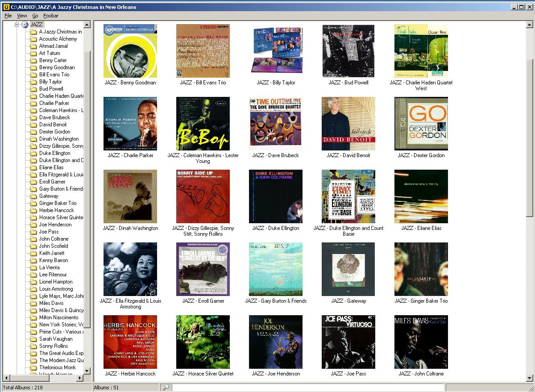Viewport: 535px width, 392px height.
Task: Click the album grid scroll-down arrow
Action: (529, 378)
